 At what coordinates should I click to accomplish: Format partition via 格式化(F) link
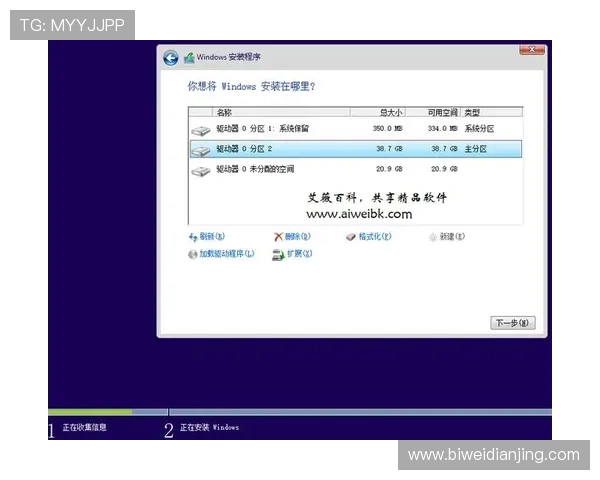(x=375, y=237)
